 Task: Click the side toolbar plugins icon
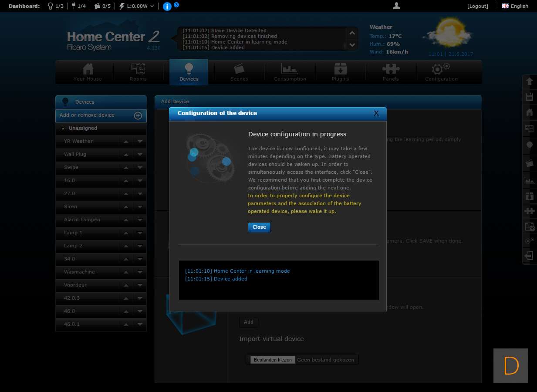(x=530, y=196)
